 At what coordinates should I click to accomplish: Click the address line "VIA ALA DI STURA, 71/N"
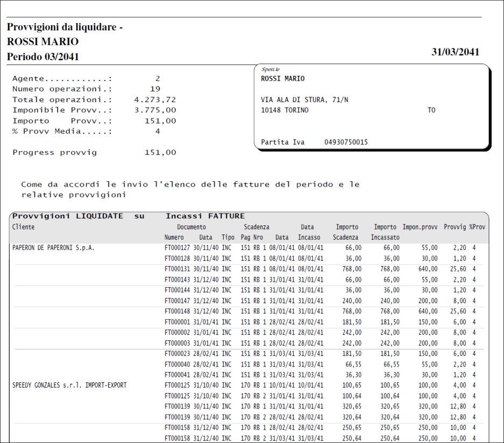[304, 100]
